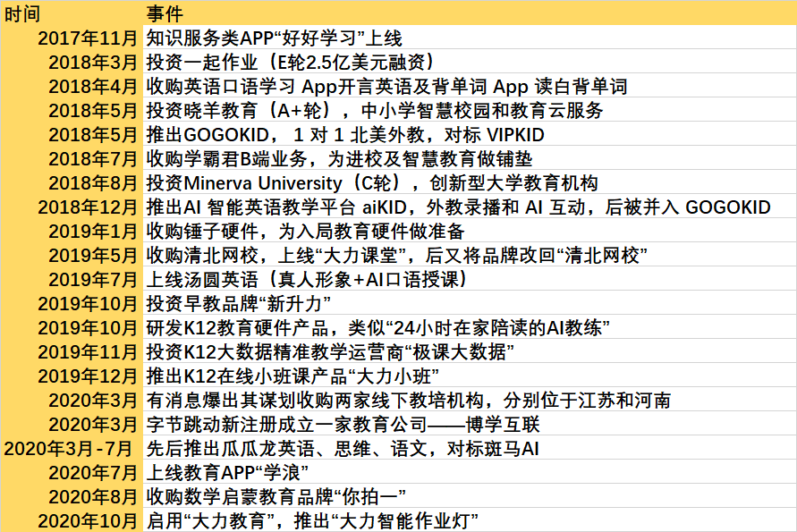This screenshot has width=797, height=532.
Task: Select the cell 推出 大力小班
Action: (x=470, y=376)
